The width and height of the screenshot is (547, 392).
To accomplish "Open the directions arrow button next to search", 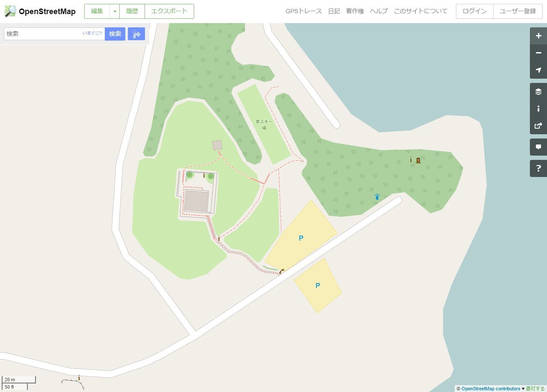I will point(136,34).
